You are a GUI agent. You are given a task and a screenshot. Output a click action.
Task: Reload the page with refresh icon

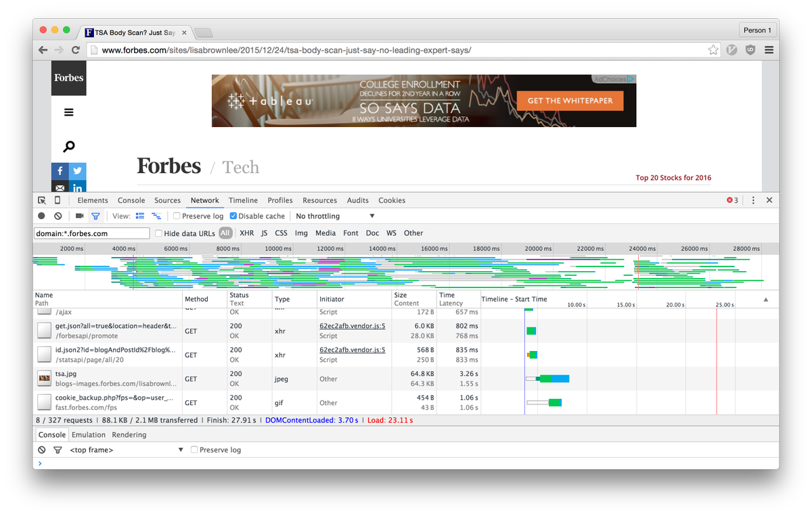pyautogui.click(x=76, y=50)
